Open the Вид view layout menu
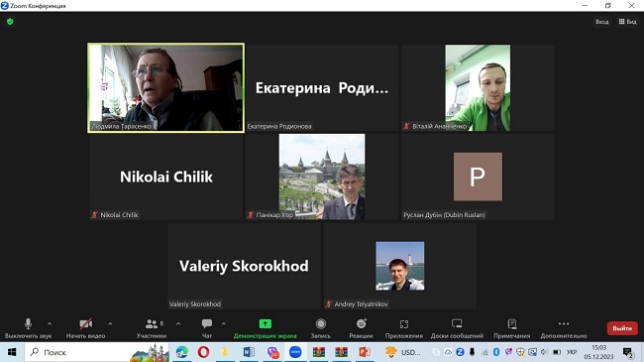The height and width of the screenshot is (362, 644). coord(627,22)
